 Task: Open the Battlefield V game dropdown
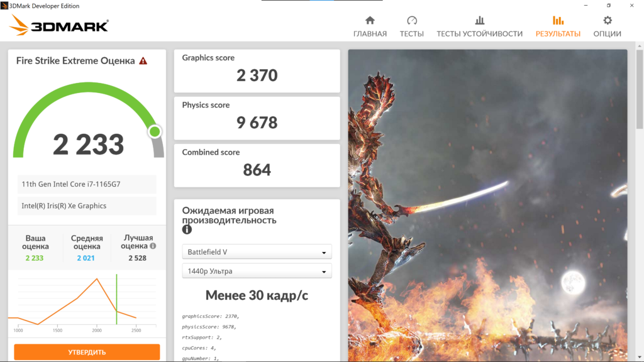pos(257,252)
